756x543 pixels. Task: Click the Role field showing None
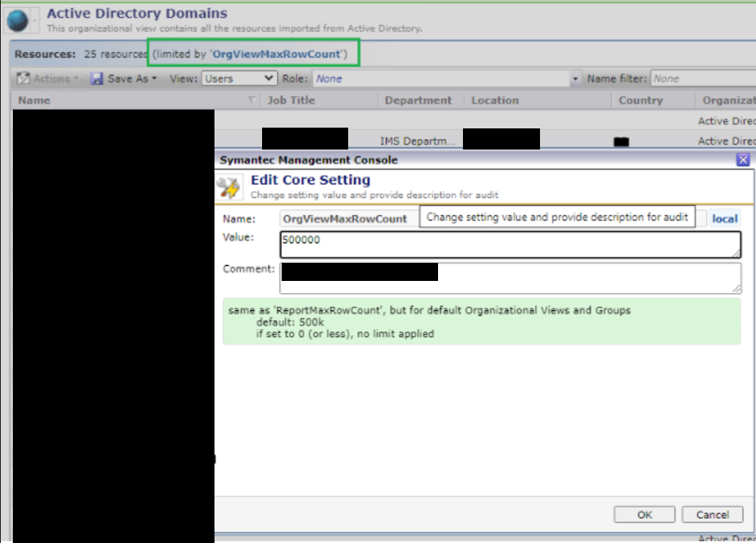pyautogui.click(x=442, y=79)
